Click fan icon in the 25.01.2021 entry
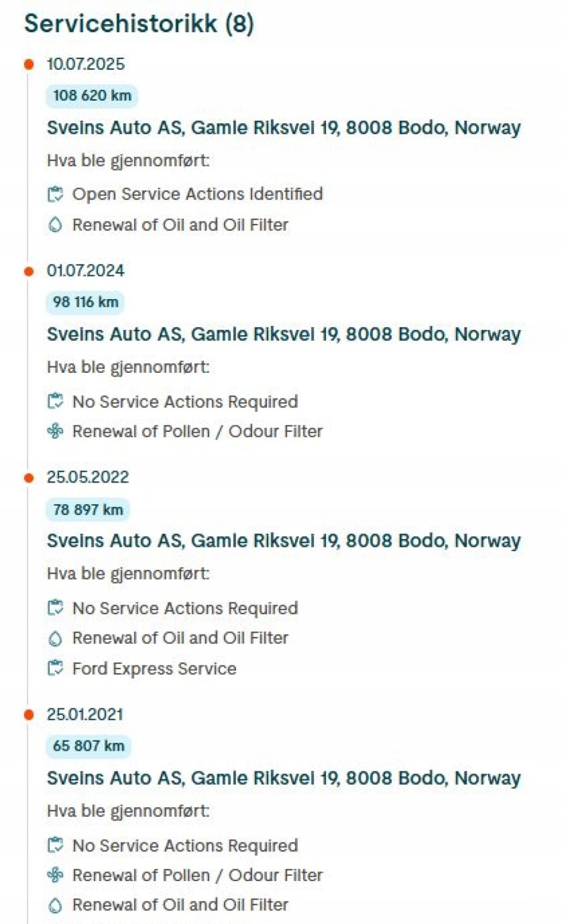Screen dimensions: 562x924 [56, 875]
